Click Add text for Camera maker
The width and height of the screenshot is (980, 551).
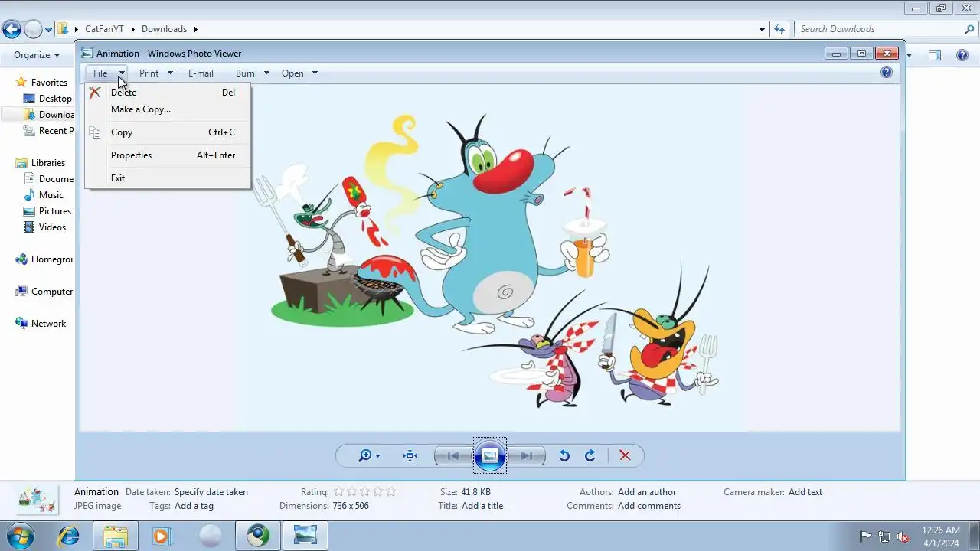805,492
